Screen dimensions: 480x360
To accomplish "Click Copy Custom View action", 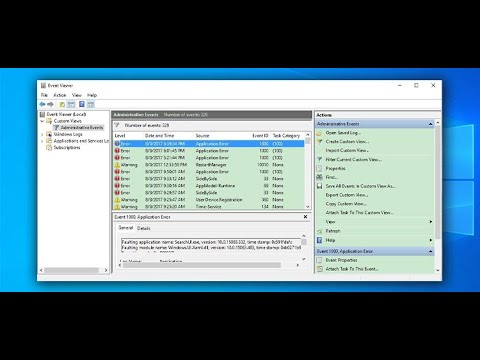I will click(346, 204).
